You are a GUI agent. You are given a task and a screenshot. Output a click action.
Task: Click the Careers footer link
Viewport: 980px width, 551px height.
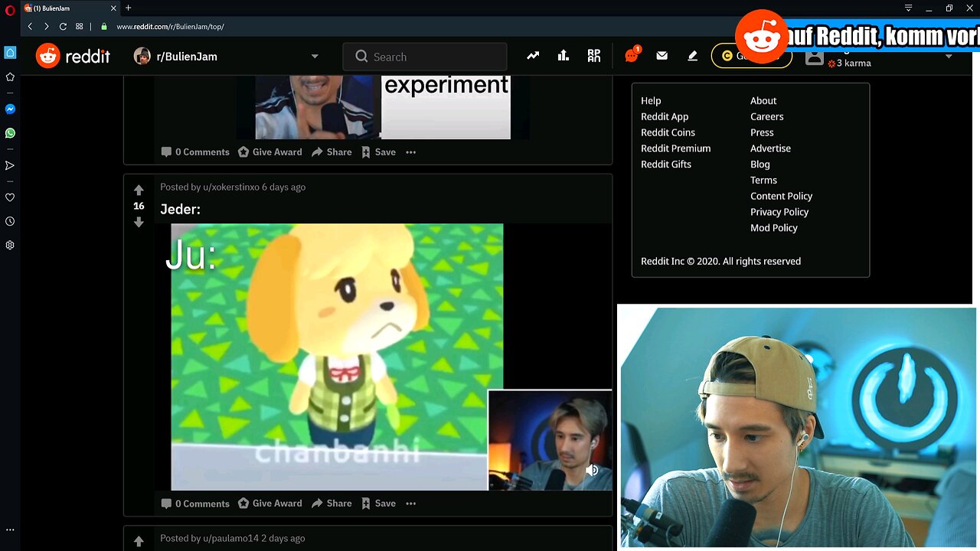pyautogui.click(x=766, y=116)
